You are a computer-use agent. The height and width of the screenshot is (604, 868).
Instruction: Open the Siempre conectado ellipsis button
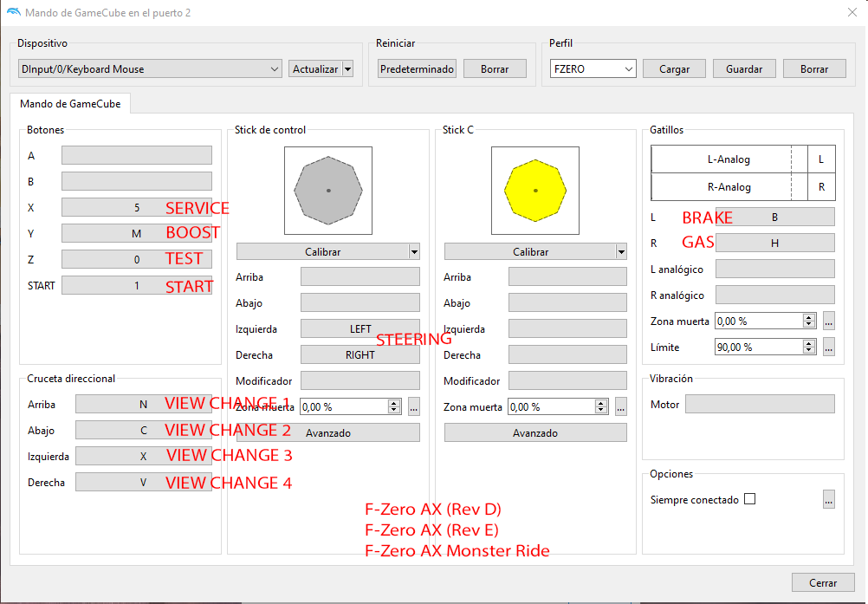pyautogui.click(x=829, y=499)
